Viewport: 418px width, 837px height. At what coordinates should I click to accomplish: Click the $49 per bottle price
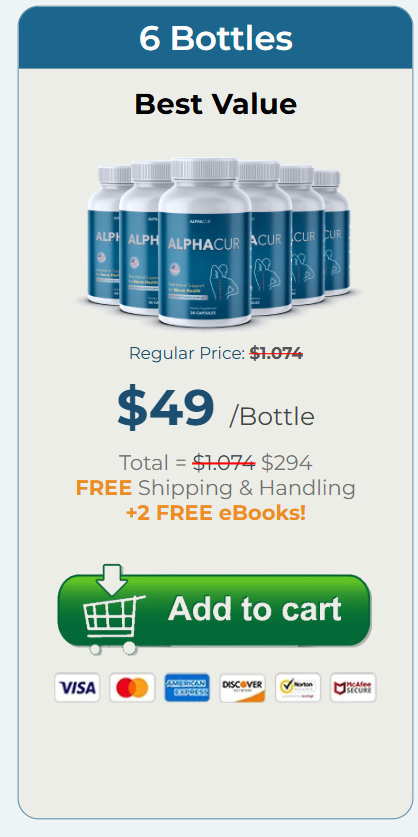165,409
